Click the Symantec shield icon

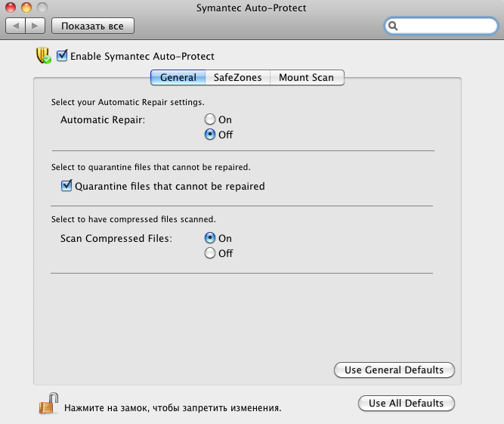point(43,56)
